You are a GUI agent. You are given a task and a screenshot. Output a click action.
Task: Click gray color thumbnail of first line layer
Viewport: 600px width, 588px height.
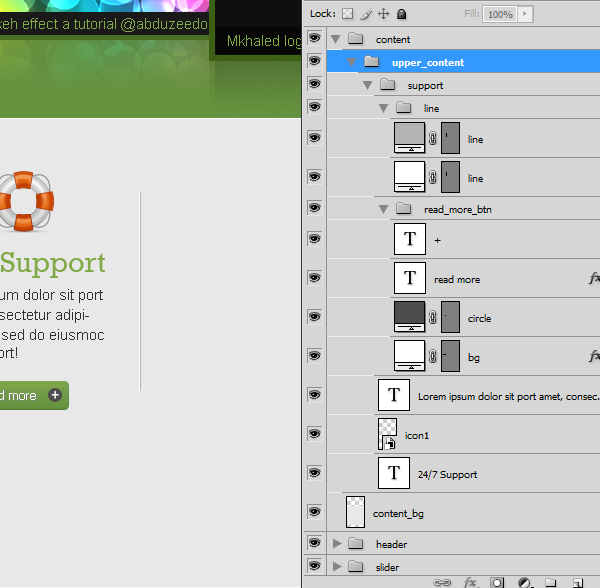point(409,137)
